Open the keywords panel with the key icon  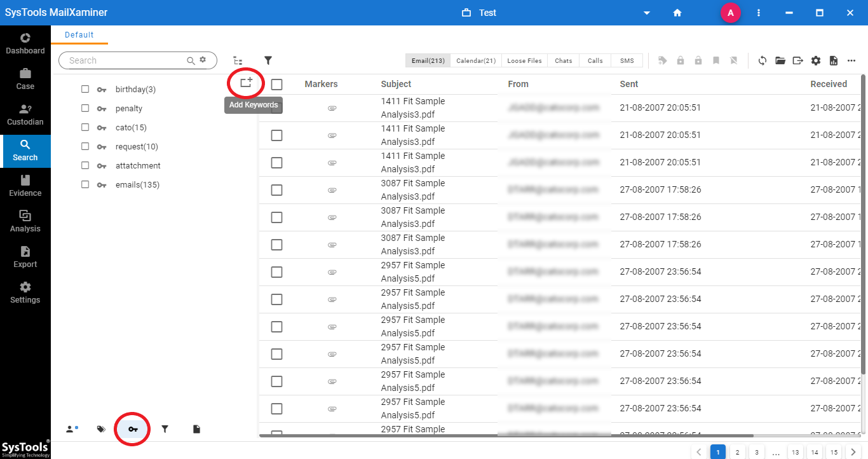(132, 428)
